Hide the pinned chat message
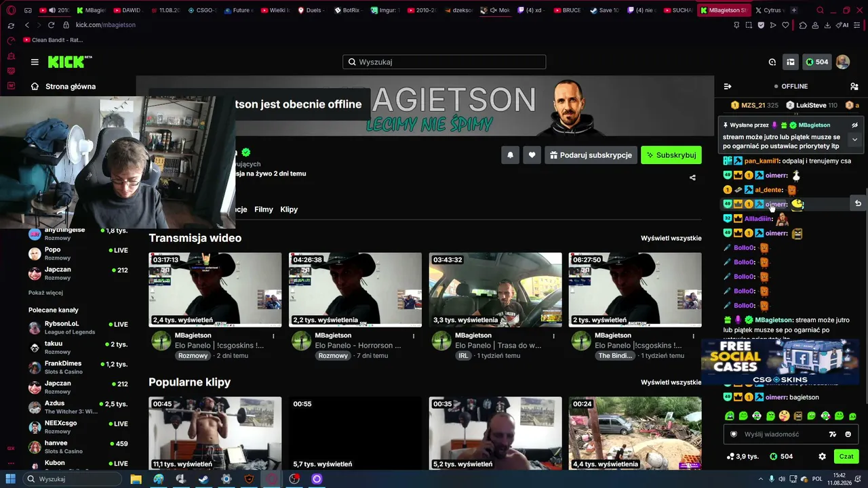The width and height of the screenshot is (868, 488). [x=854, y=125]
